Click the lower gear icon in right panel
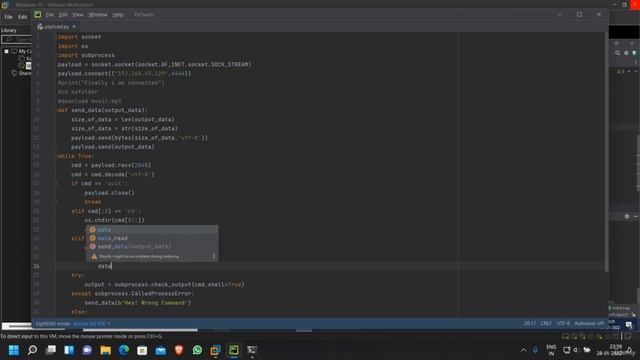The image size is (640, 360). tap(627, 217)
